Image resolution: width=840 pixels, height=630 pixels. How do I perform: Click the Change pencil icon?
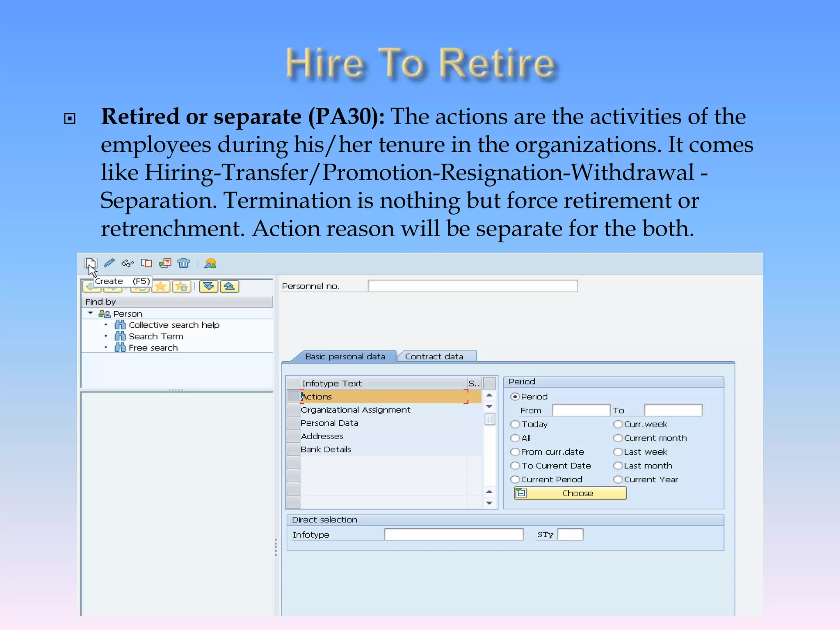[109, 263]
